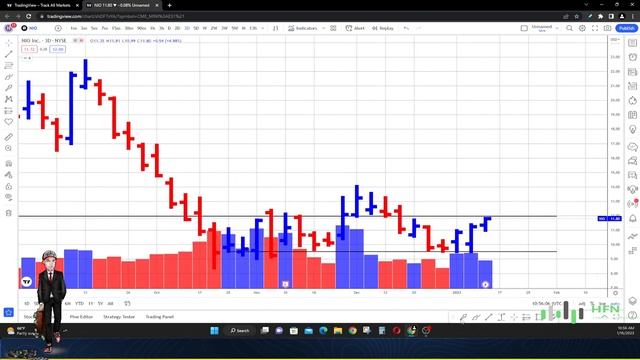Open the notifications bell panel
This screenshot has height=360, width=640.
click(x=633, y=218)
